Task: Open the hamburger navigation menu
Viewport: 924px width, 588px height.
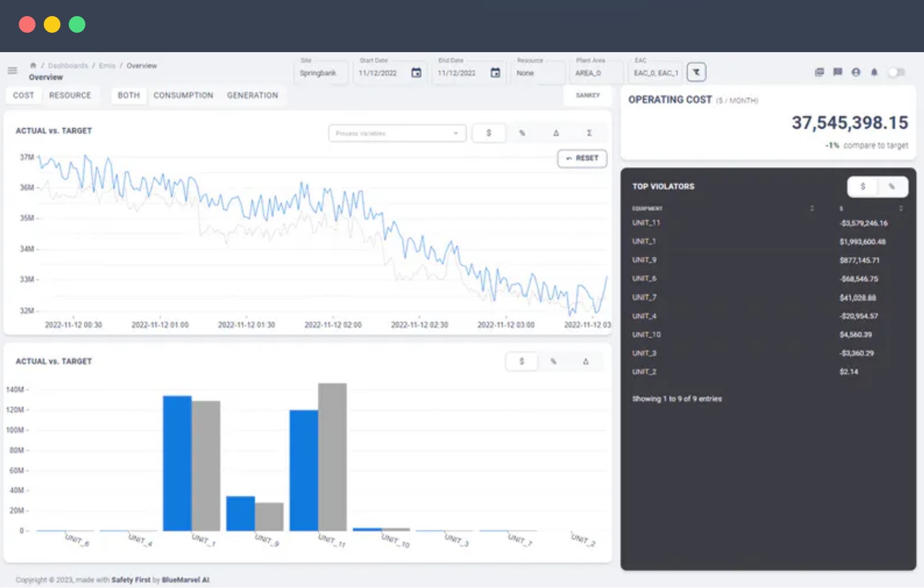Action: coord(12,70)
